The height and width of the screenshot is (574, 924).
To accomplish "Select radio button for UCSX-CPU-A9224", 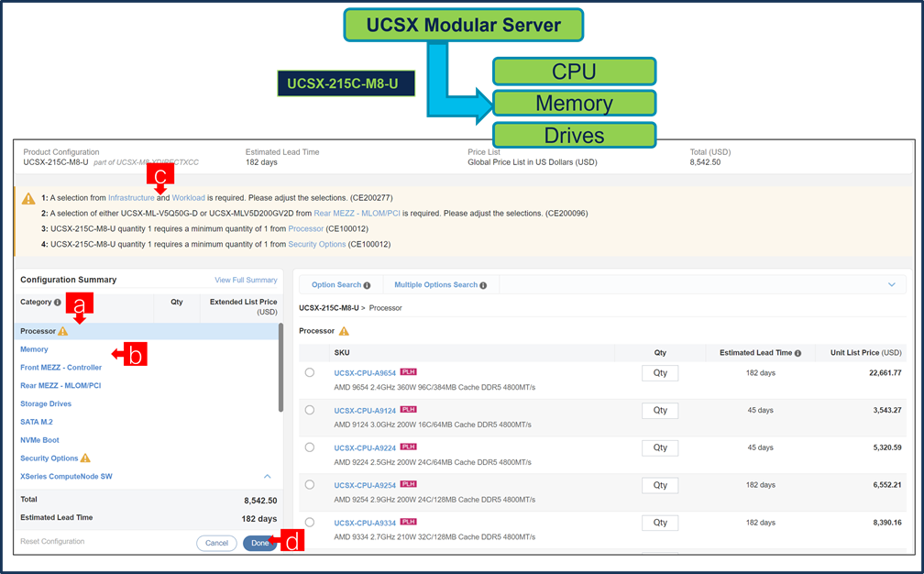I will 310,447.
